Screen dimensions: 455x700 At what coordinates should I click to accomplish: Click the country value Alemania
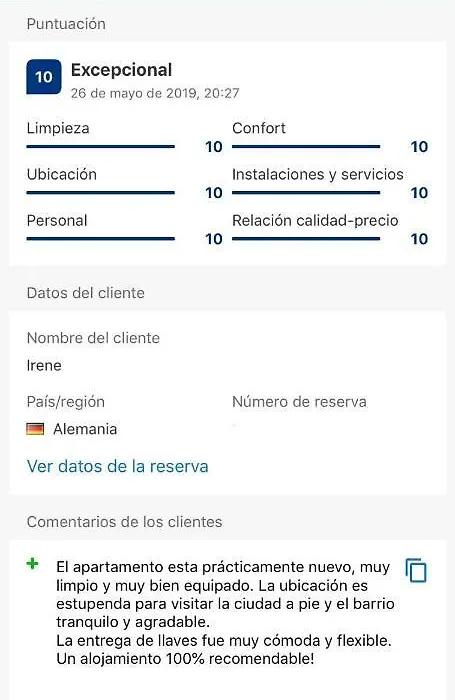85,429
